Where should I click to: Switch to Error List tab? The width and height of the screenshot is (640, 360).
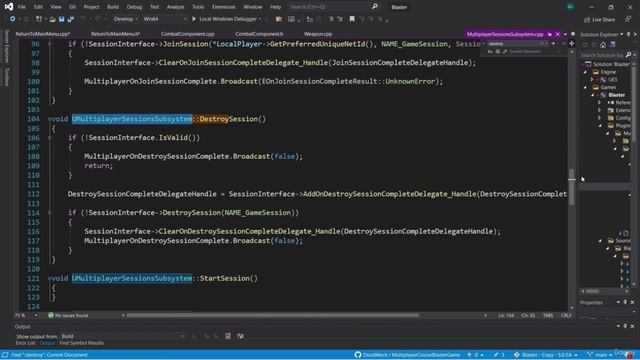point(25,343)
